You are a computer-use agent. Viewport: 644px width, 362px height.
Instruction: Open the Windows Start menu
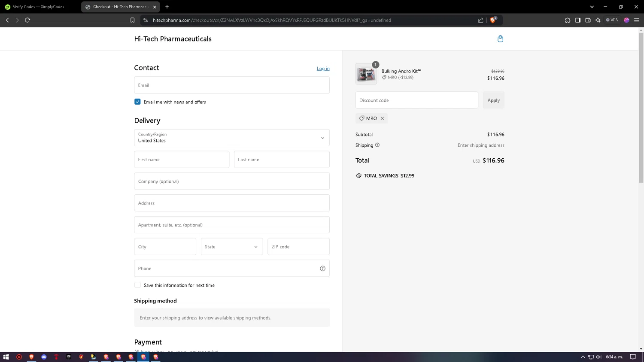6,357
